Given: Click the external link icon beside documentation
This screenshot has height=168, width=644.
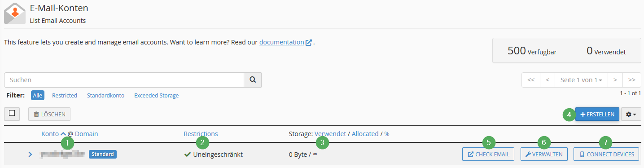Looking at the screenshot, I should (309, 43).
